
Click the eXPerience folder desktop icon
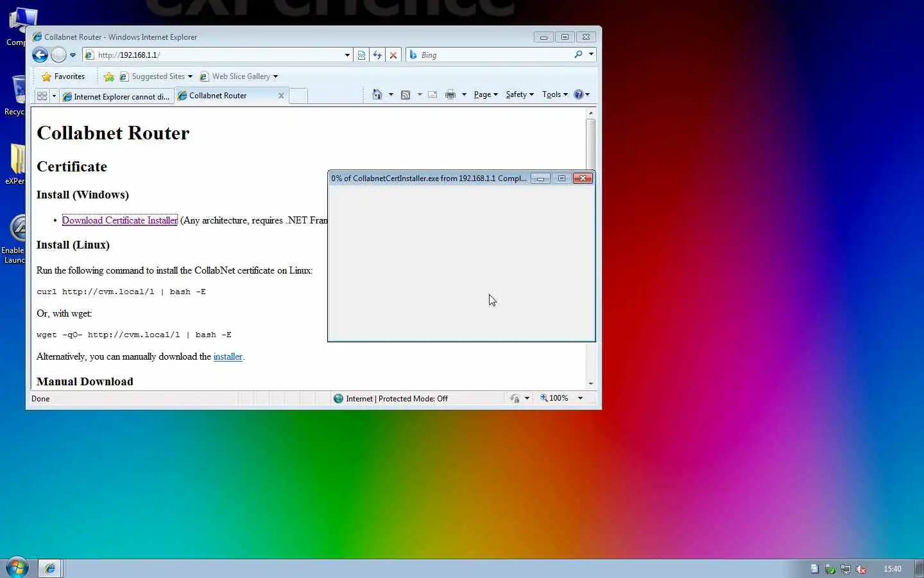click(15, 164)
